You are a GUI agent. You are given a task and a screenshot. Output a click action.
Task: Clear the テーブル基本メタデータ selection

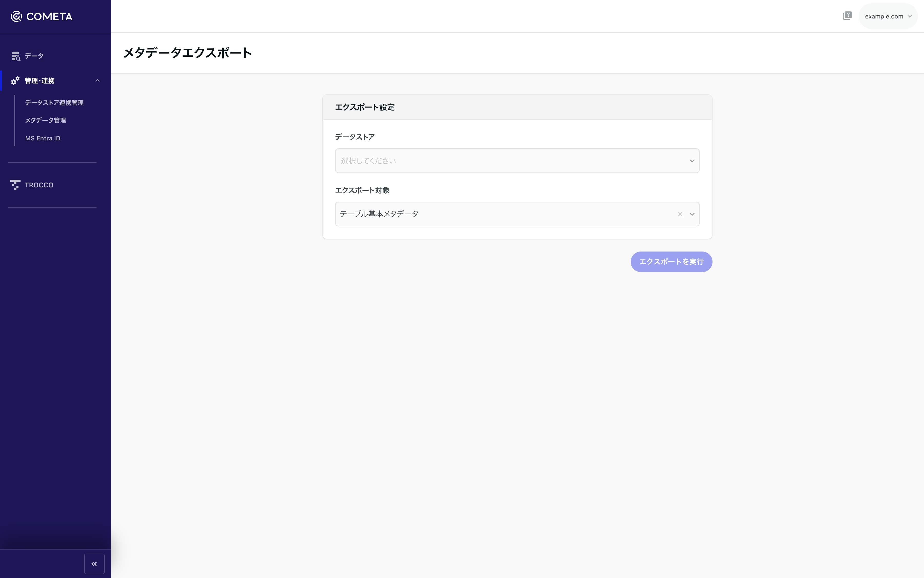(x=680, y=214)
